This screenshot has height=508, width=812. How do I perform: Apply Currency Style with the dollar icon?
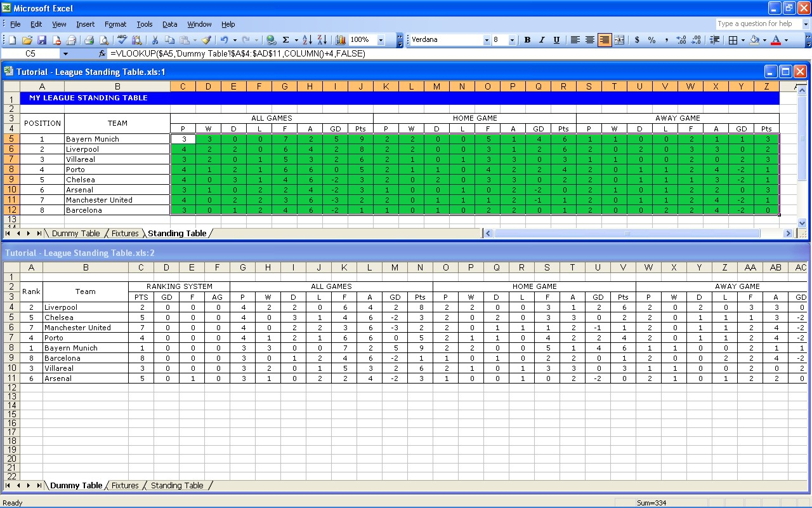(x=637, y=40)
